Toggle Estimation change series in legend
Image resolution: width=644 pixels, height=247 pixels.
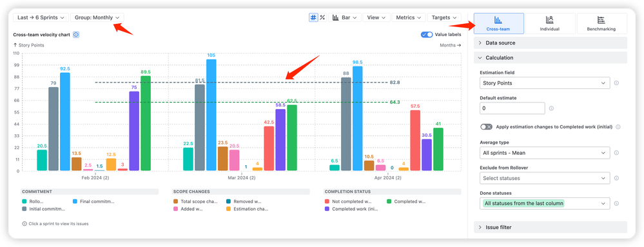tap(247, 209)
